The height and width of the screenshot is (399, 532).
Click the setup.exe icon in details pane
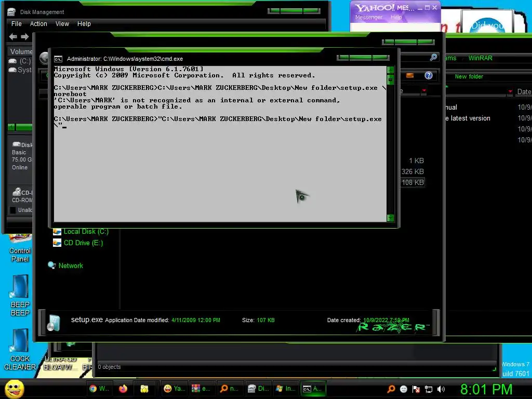(54, 323)
